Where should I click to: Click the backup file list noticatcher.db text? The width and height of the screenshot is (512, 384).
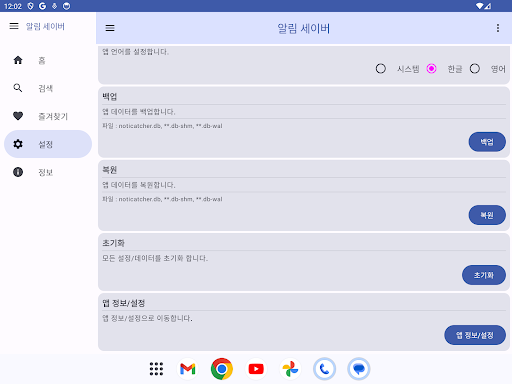click(x=162, y=126)
